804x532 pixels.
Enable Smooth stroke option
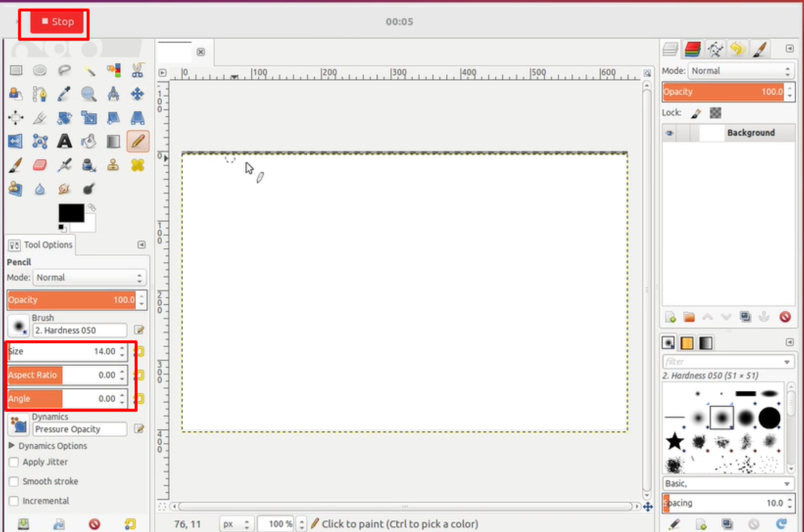click(x=13, y=481)
